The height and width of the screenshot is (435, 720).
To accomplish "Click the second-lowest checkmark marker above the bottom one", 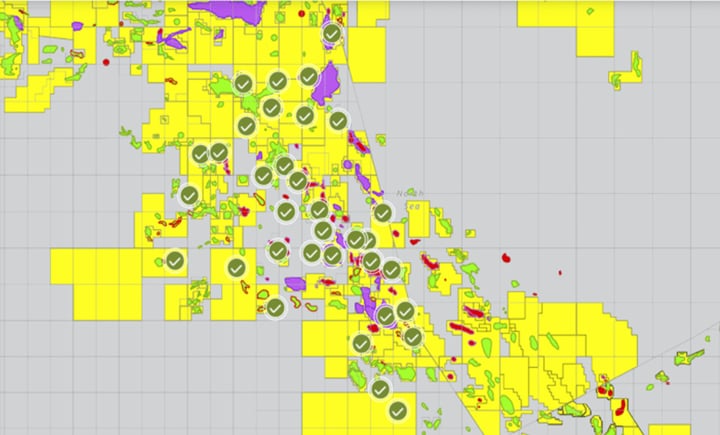I will pos(380,389).
